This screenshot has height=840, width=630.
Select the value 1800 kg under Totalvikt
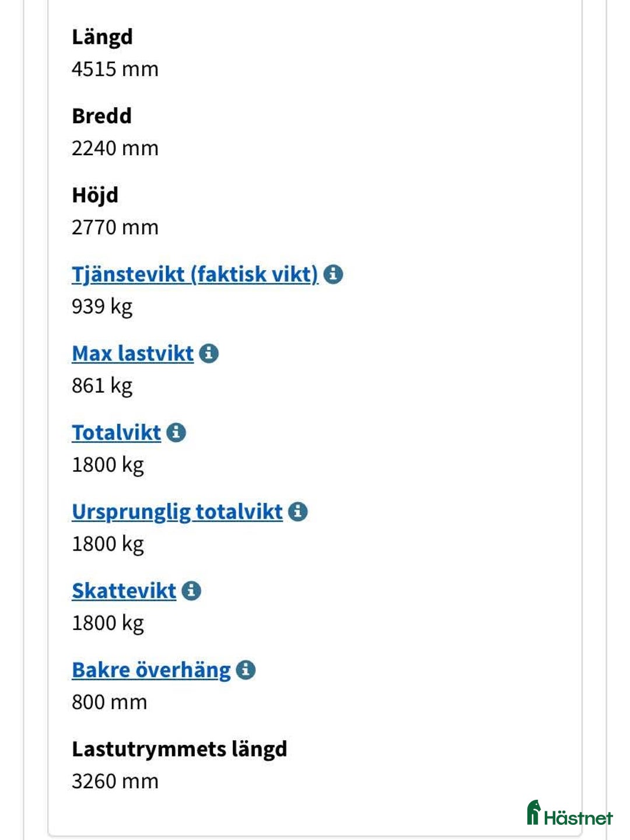tap(108, 464)
